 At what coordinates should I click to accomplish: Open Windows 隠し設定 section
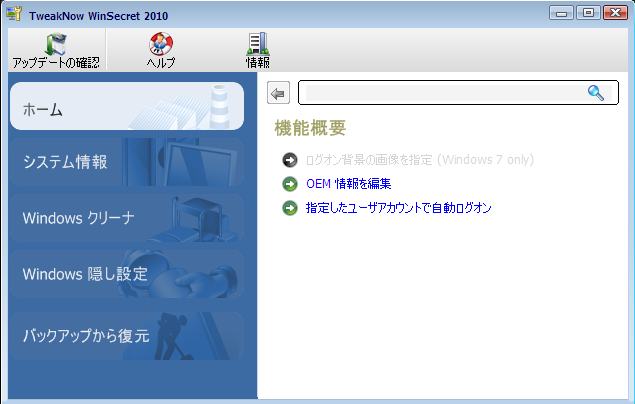(127, 274)
